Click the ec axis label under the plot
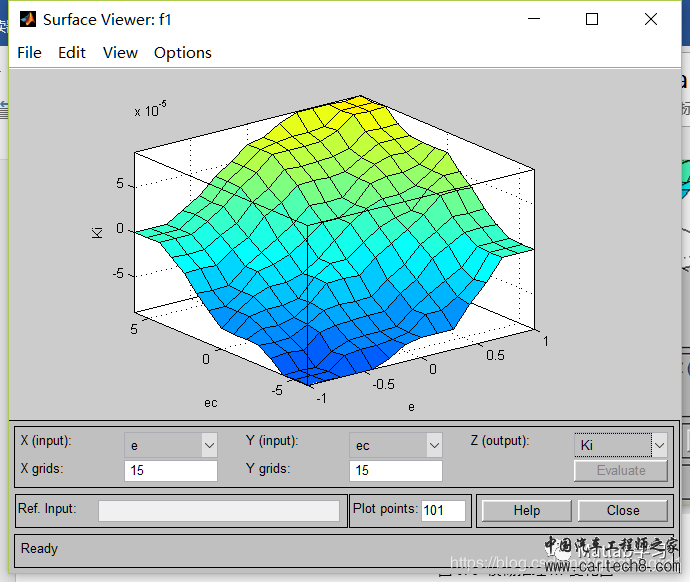Image resolution: width=690 pixels, height=582 pixels. [x=211, y=403]
